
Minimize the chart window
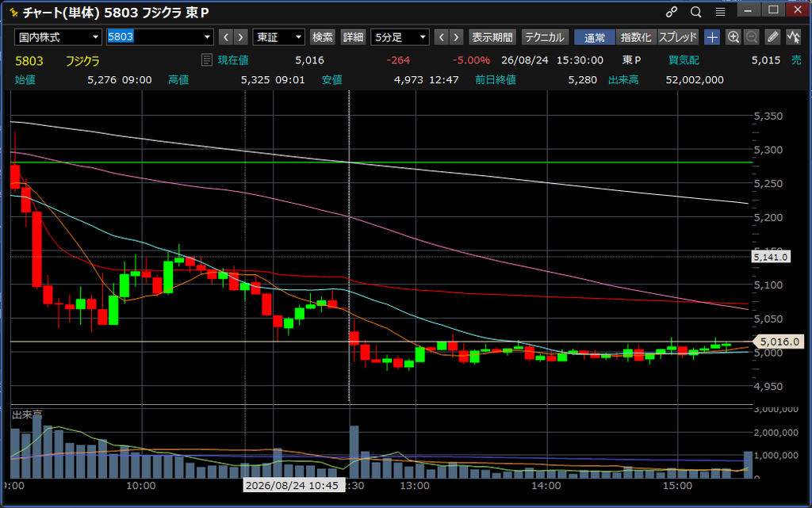[x=748, y=10]
